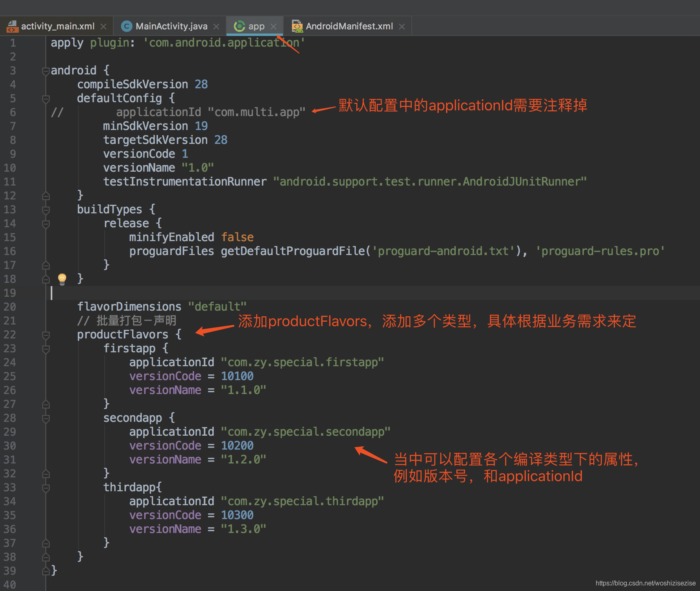The image size is (700, 591).
Task: Open the yellow lightbulb quick-fix on line 18
Action: 62,279
